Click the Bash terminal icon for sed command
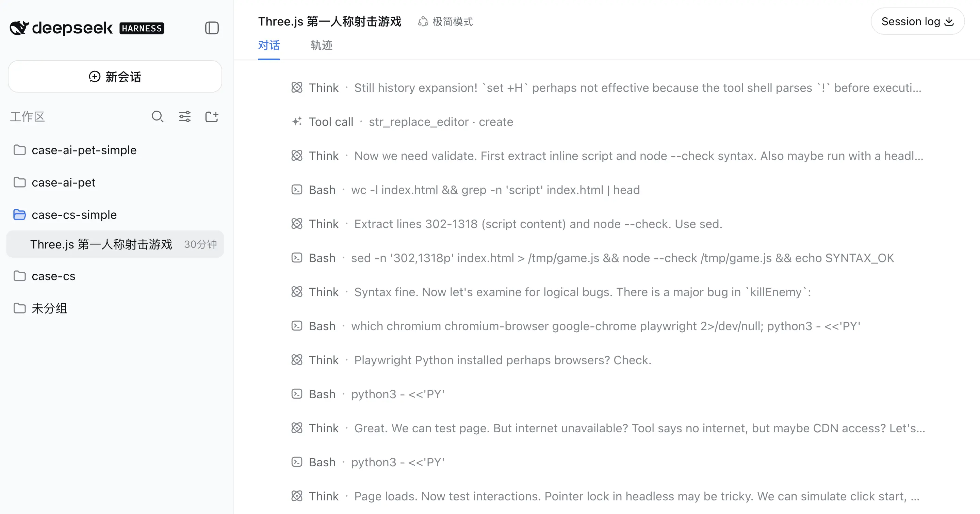Viewport: 980px width, 514px height. click(x=297, y=258)
